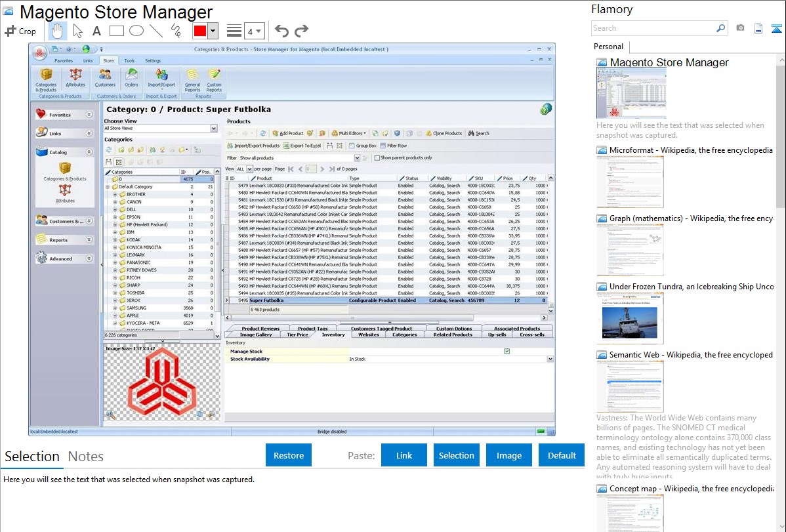Open the Settings ribbon tab
Image resolution: width=786 pixels, height=532 pixels.
pos(153,60)
